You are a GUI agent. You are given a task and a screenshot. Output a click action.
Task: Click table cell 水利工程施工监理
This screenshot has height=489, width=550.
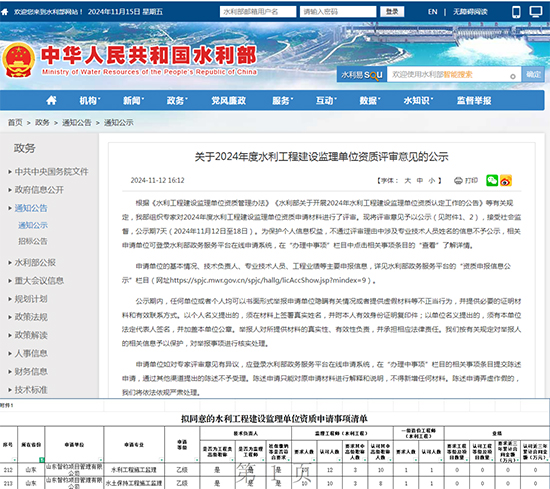pyautogui.click(x=134, y=470)
